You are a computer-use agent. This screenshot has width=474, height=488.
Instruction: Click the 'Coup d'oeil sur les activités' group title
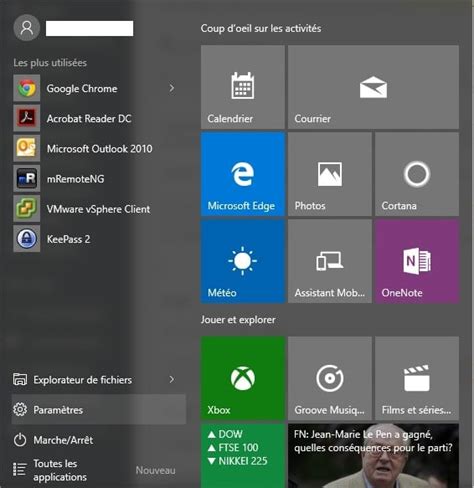(261, 29)
